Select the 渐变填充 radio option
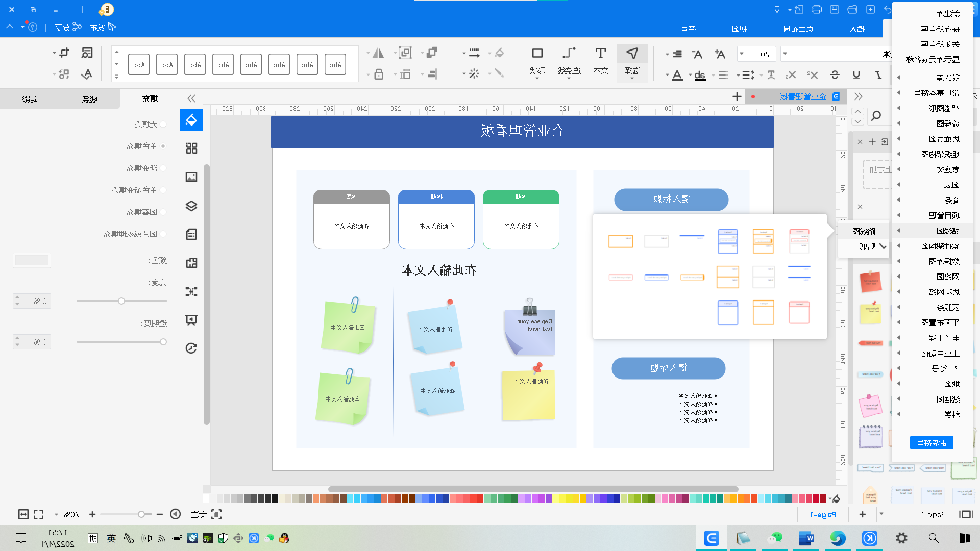Screen dimensions: 980x551 point(163,168)
